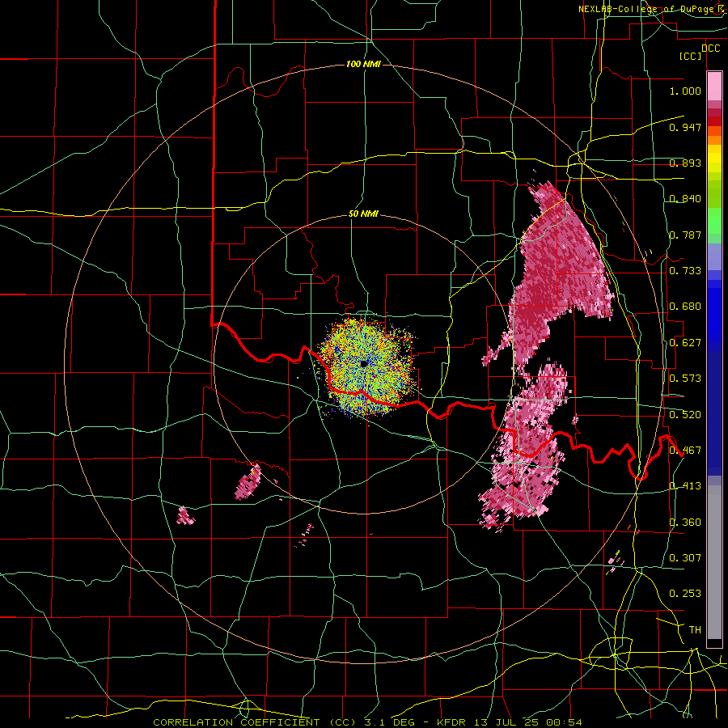This screenshot has width=728, height=728.
Task: Click the 1.000 value on the color scale
Action: [685, 91]
